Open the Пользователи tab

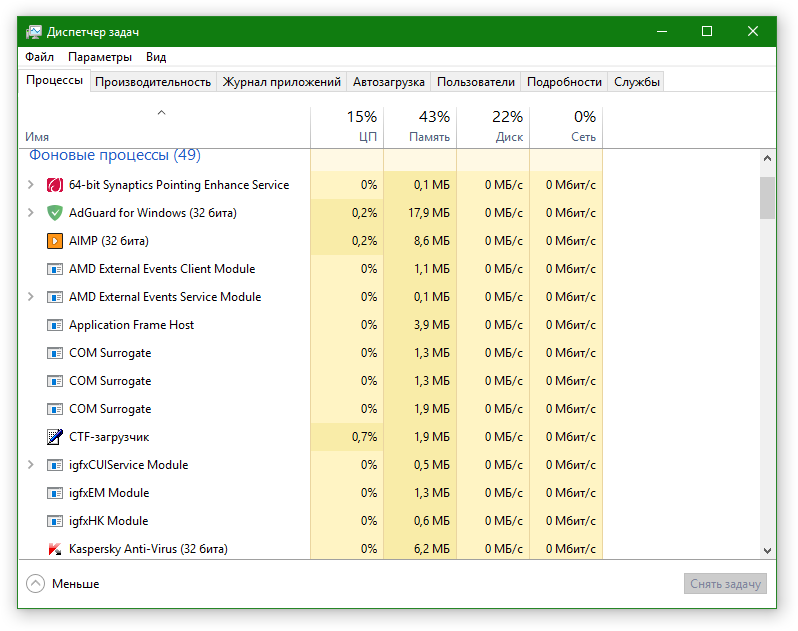(476, 82)
